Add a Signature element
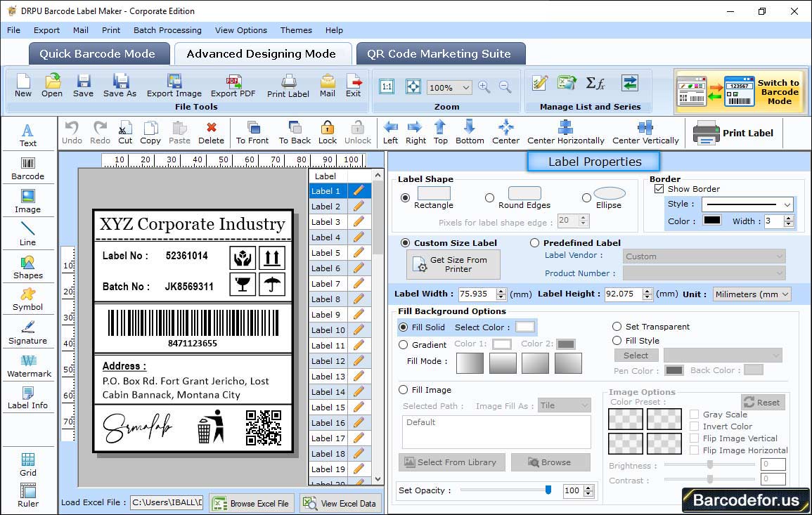 pyautogui.click(x=28, y=333)
